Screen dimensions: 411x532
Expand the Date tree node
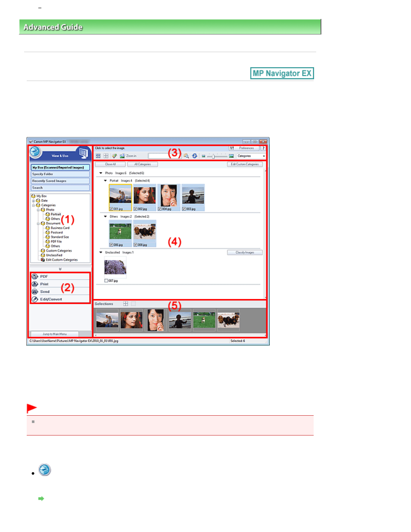coord(33,201)
